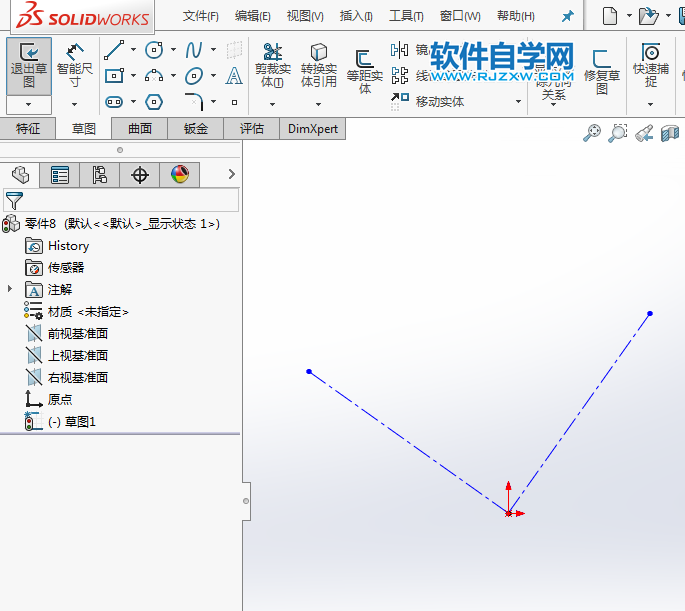The width and height of the screenshot is (685, 611).
Task: Open the DimXpertManager crosshair tab
Action: pos(140,175)
